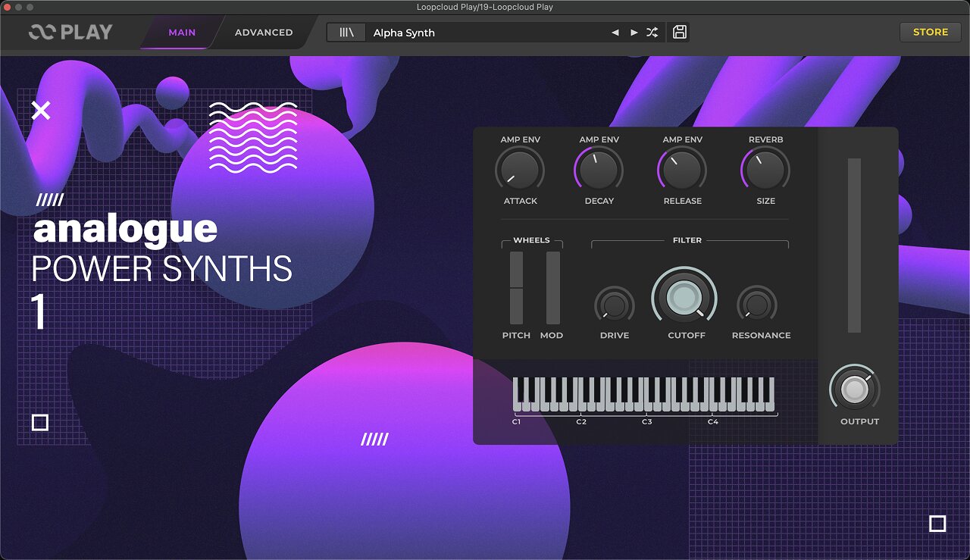Click the FILTER section heading
This screenshot has height=560, width=970.
[687, 240]
